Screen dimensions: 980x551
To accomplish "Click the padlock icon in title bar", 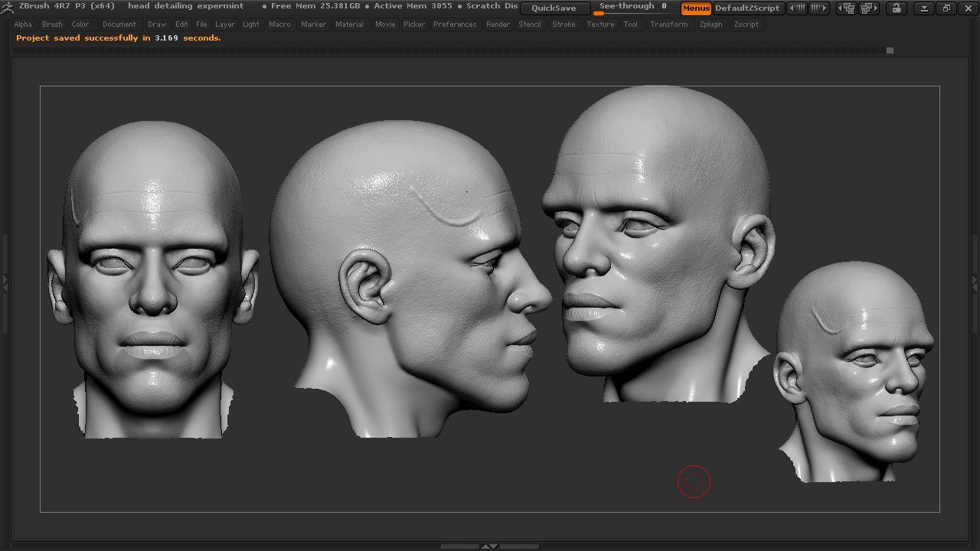I will click(896, 8).
